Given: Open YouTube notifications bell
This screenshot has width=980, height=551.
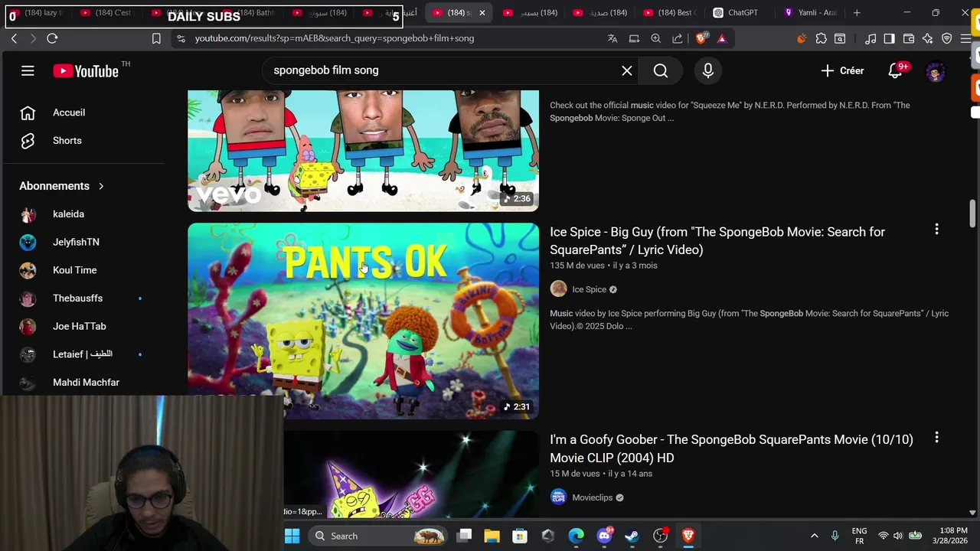Looking at the screenshot, I should [x=895, y=70].
